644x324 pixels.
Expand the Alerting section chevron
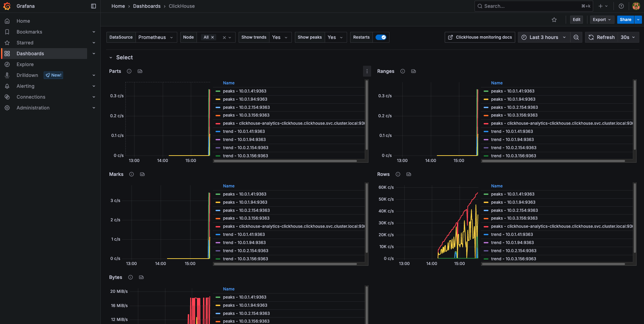click(94, 86)
